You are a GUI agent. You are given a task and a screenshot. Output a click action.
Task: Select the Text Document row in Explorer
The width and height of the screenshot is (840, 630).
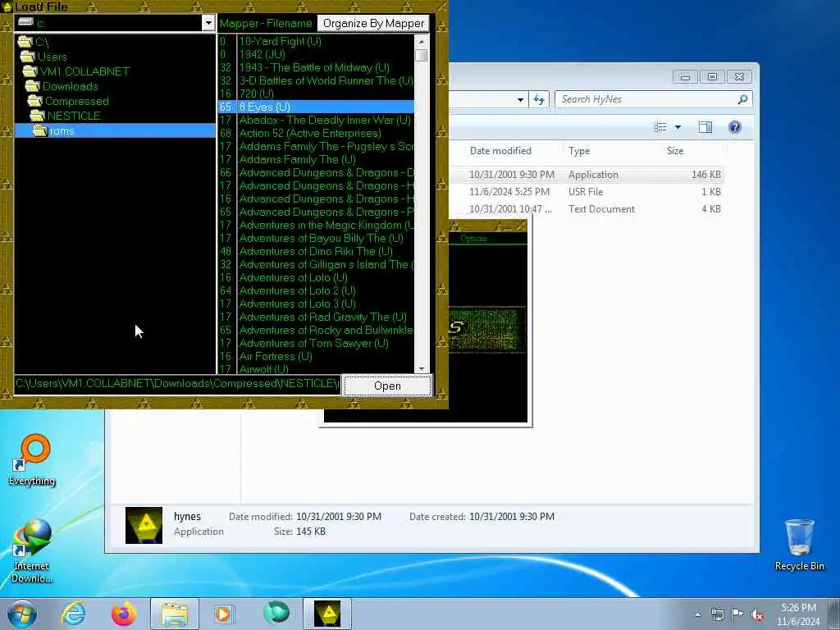[587, 209]
